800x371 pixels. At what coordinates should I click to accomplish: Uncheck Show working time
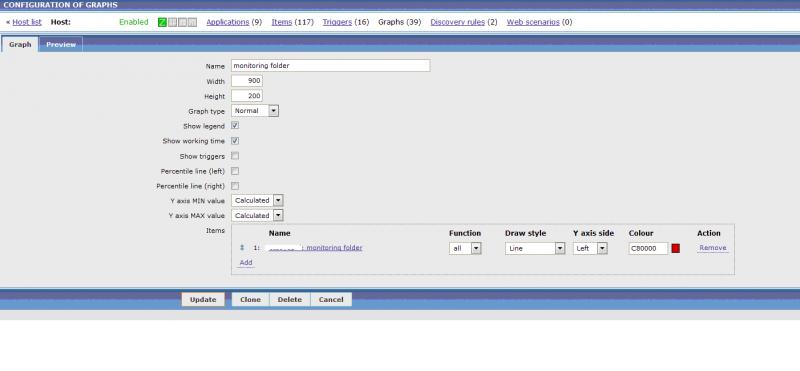(235, 141)
